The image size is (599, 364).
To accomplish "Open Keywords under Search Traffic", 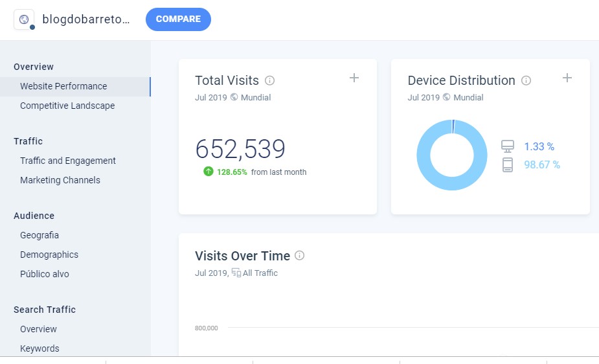I will [x=40, y=348].
